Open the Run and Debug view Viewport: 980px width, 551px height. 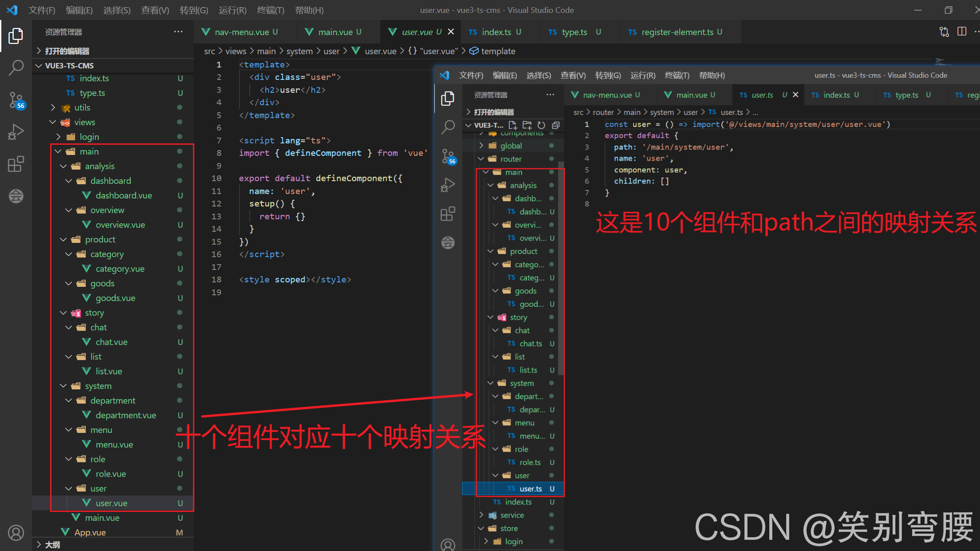tap(16, 132)
